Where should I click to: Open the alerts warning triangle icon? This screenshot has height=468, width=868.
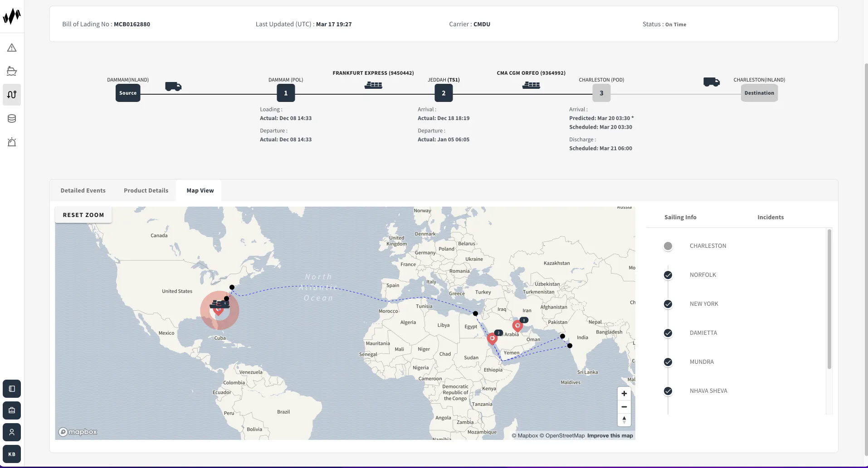12,48
